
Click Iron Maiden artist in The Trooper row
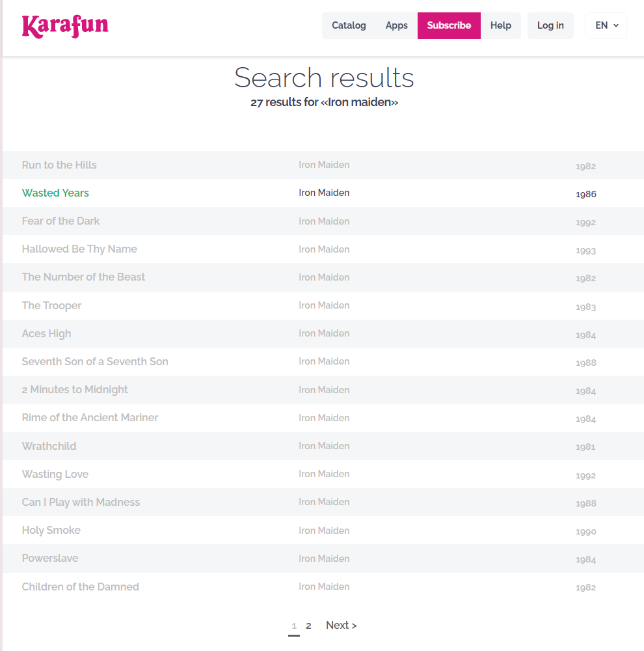point(324,305)
